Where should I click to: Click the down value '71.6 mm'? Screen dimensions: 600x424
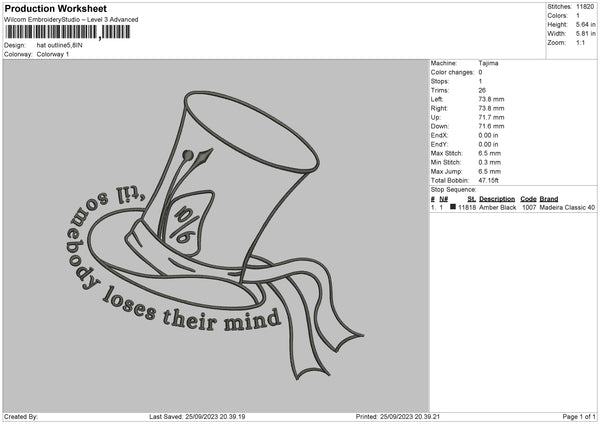491,126
